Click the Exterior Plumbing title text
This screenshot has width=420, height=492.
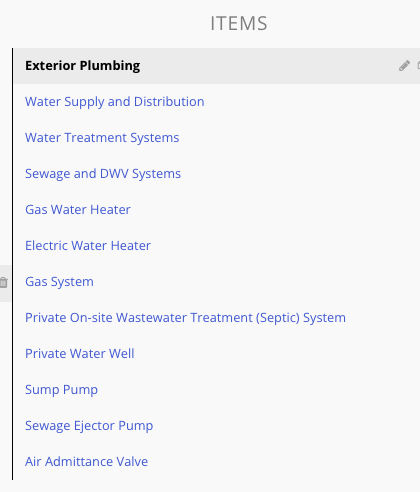tap(83, 66)
